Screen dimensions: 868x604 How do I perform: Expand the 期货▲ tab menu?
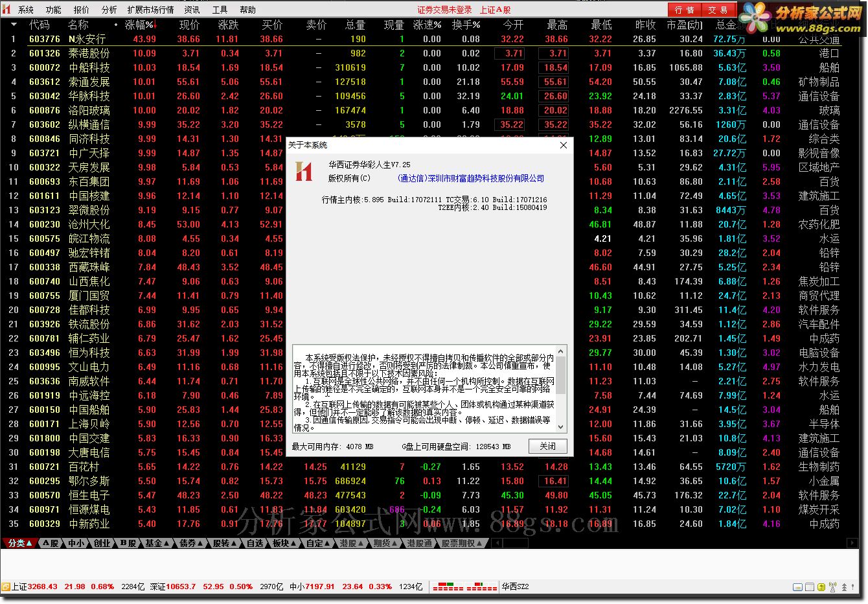[385, 543]
